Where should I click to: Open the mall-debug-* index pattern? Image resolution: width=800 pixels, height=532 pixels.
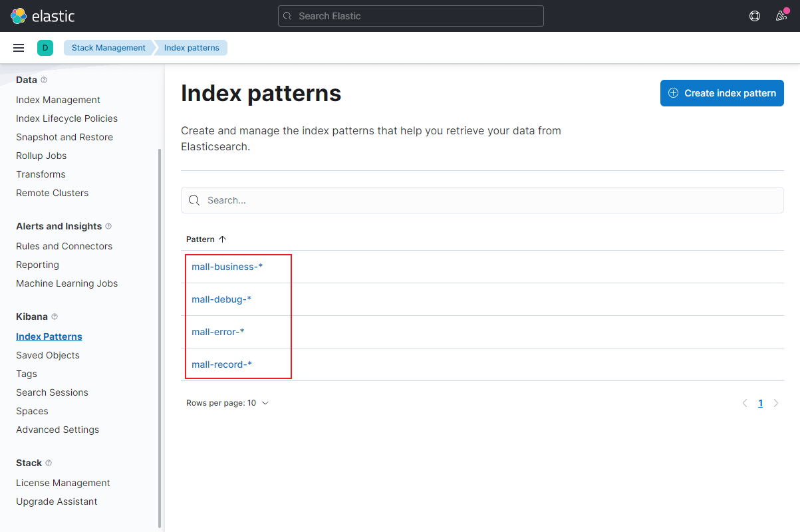coord(221,299)
